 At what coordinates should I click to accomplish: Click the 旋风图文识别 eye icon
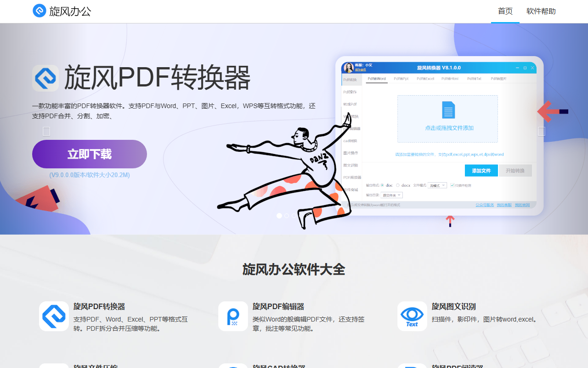point(412,316)
